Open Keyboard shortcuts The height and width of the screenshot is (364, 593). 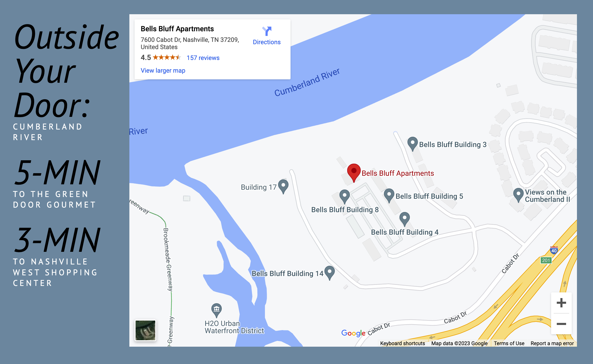coord(403,343)
